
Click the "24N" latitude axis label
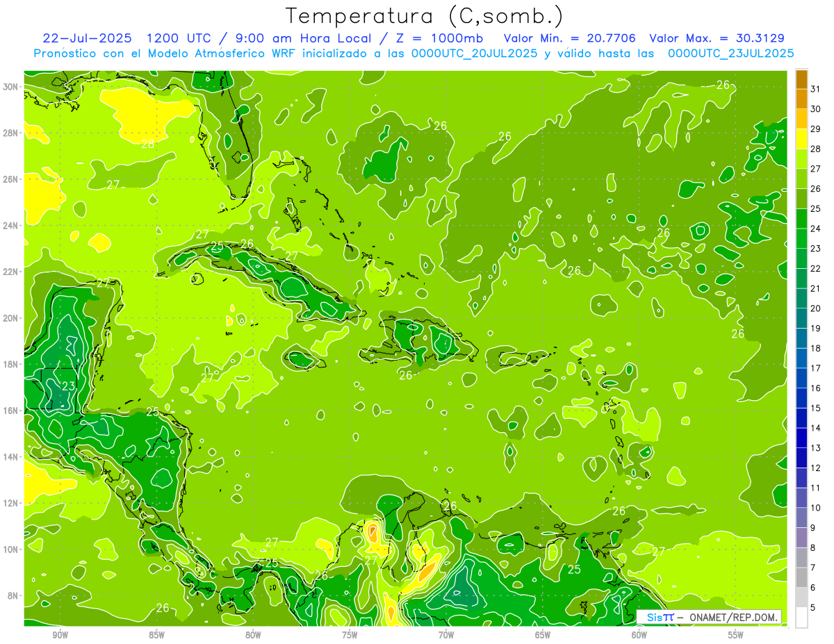(10, 226)
